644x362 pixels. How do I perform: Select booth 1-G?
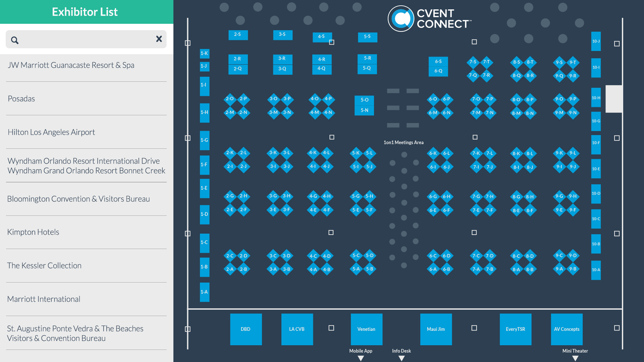[x=205, y=140]
